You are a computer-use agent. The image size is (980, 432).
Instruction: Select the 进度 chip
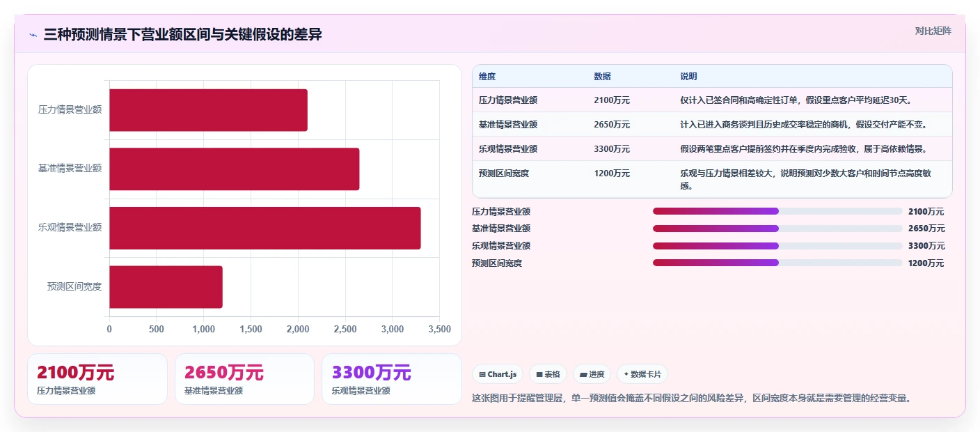[x=592, y=374]
